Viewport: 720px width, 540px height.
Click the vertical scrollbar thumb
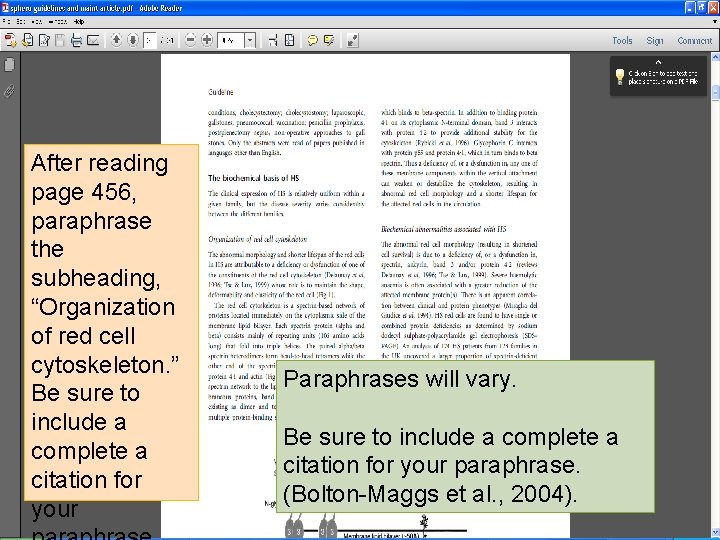pyautogui.click(x=715, y=92)
